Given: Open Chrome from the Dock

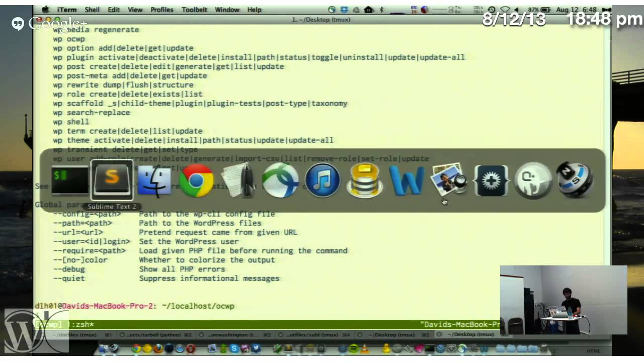Looking at the screenshot, I should click(x=136, y=348).
